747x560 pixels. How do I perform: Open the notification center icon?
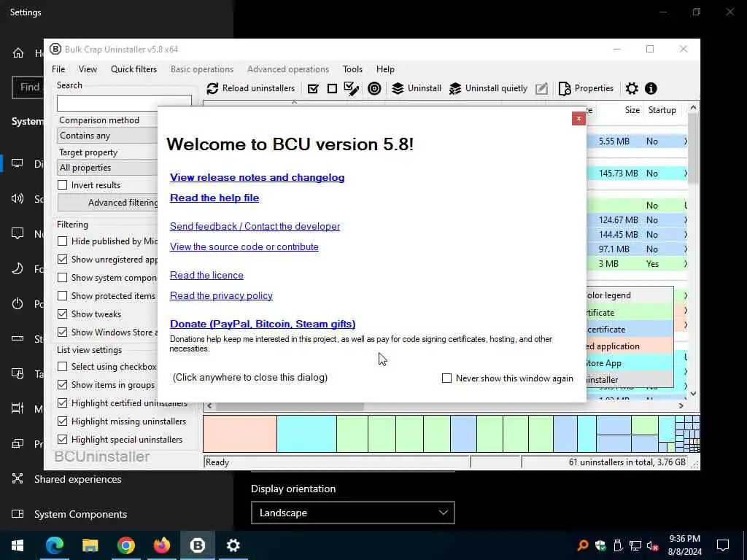[x=723, y=545]
